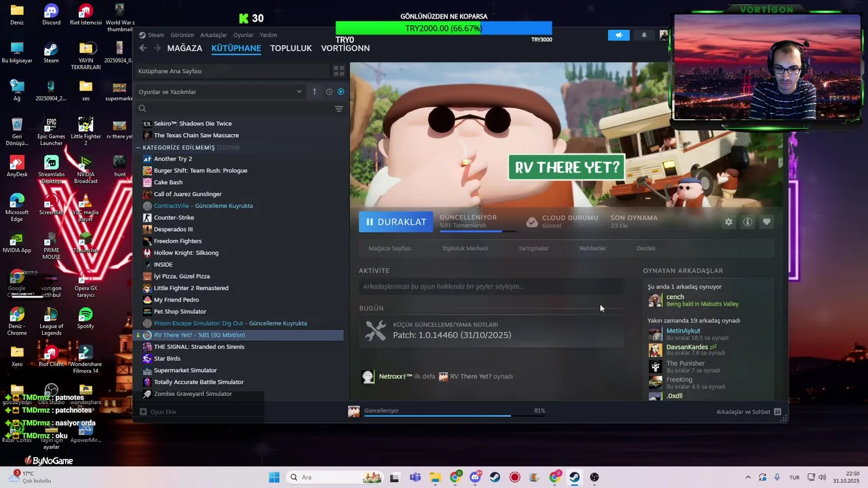Select Supermarket Simulator in game list
Screen dimensions: 868x488
tap(185, 370)
